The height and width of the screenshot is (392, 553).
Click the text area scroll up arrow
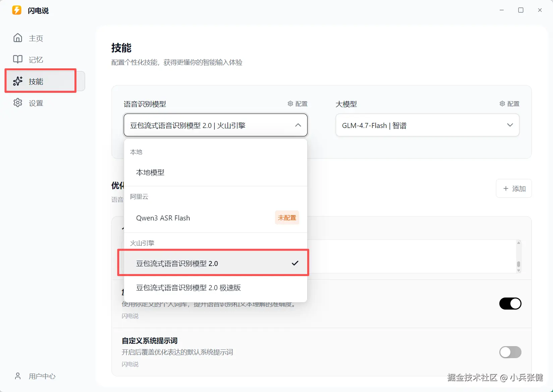coord(518,243)
